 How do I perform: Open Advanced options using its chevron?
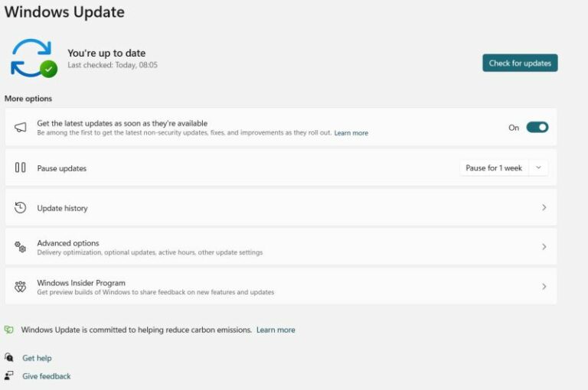[544, 247]
